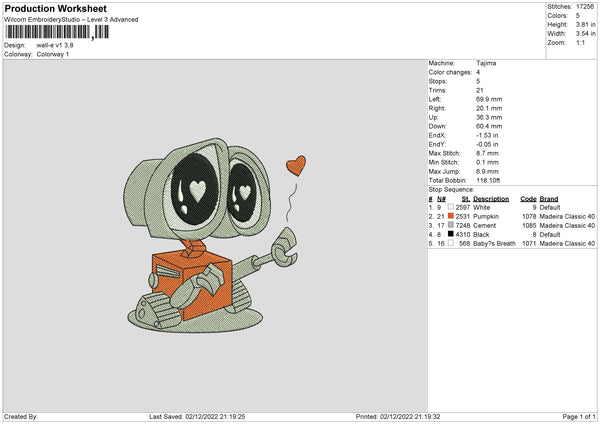Click the 'Baby?s Breath' description in row 5

click(494, 243)
